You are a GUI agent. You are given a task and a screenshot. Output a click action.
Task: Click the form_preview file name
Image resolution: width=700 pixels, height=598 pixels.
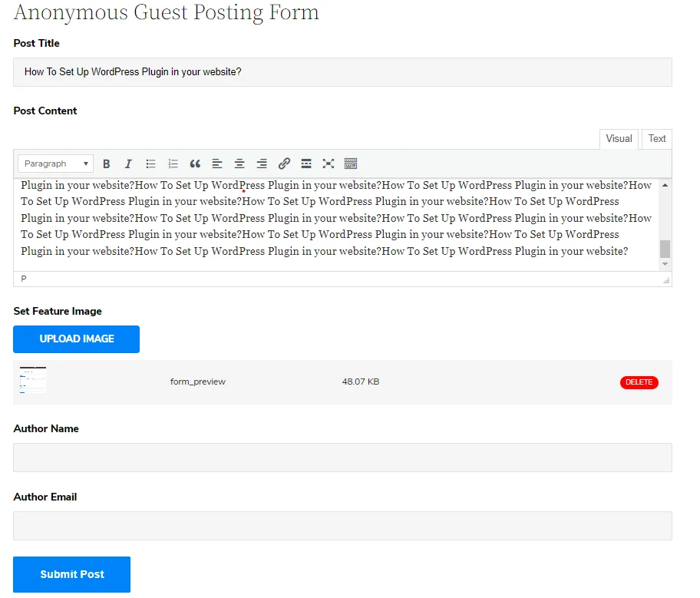point(198,382)
